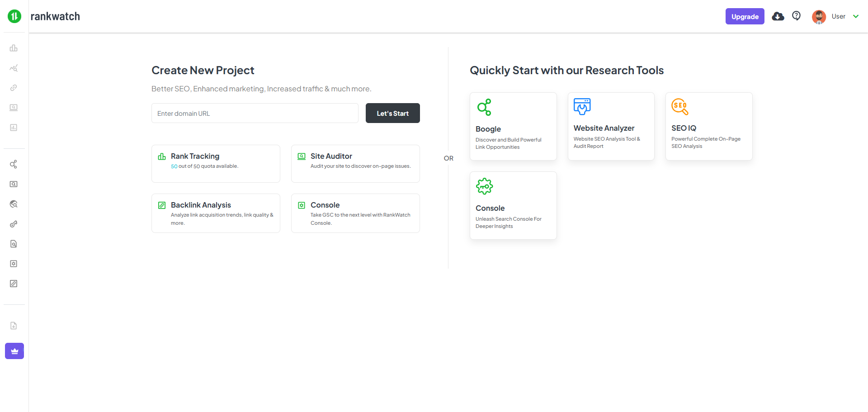Image resolution: width=868 pixels, height=412 pixels.
Task: Expand the User account dropdown arrow
Action: (855, 16)
